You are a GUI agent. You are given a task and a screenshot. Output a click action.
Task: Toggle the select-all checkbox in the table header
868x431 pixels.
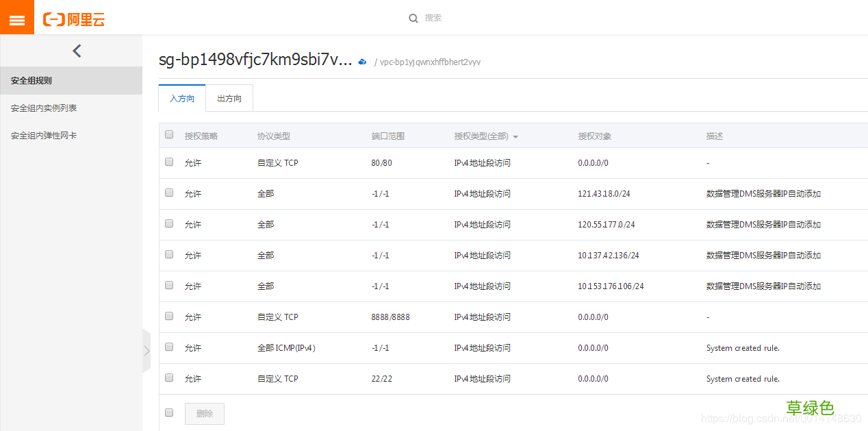168,134
